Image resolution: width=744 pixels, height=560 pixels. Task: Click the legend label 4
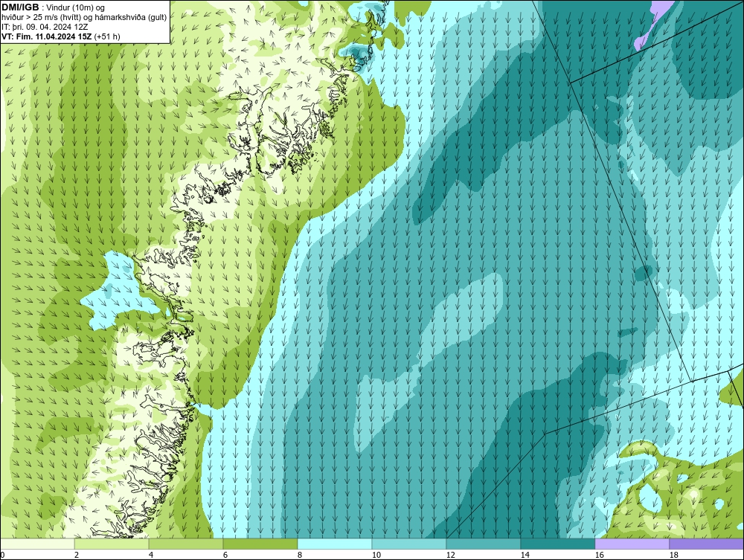point(151,555)
